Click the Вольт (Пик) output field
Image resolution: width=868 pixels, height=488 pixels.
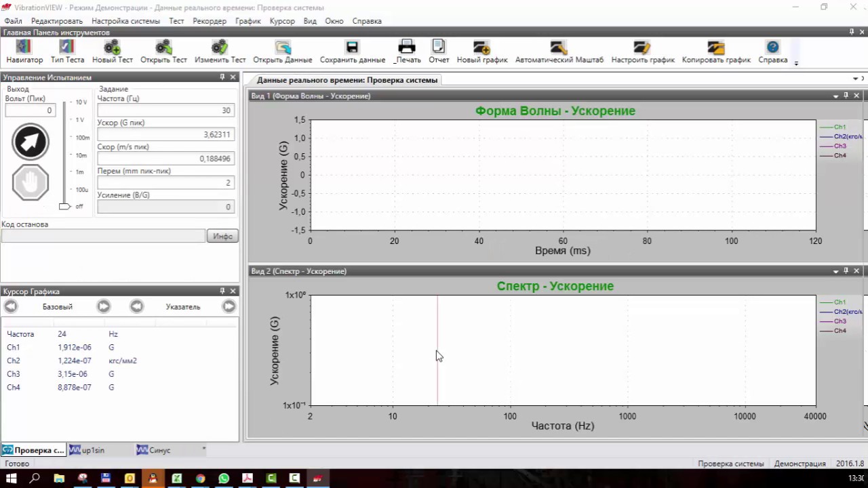30,110
